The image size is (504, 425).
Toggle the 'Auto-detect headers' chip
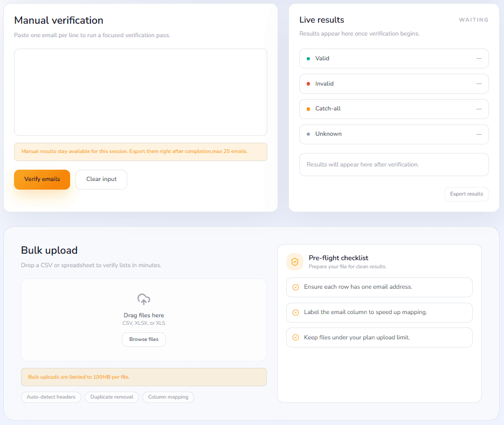click(51, 397)
